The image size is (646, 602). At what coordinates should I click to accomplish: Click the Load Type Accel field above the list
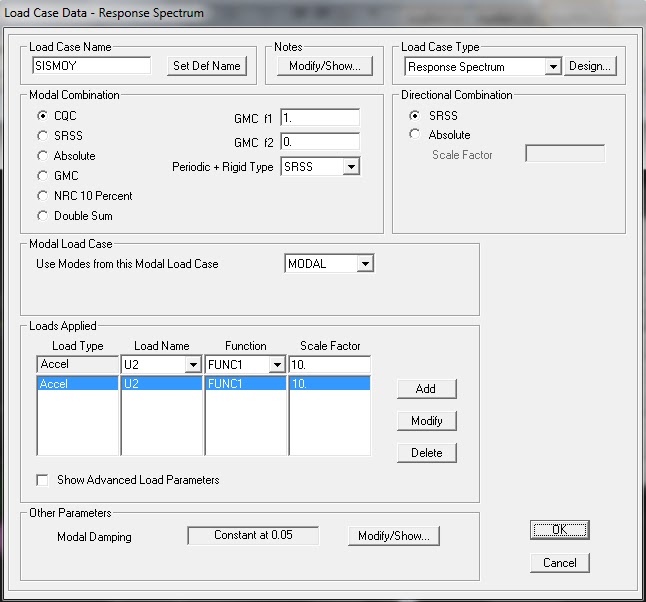[77, 365]
